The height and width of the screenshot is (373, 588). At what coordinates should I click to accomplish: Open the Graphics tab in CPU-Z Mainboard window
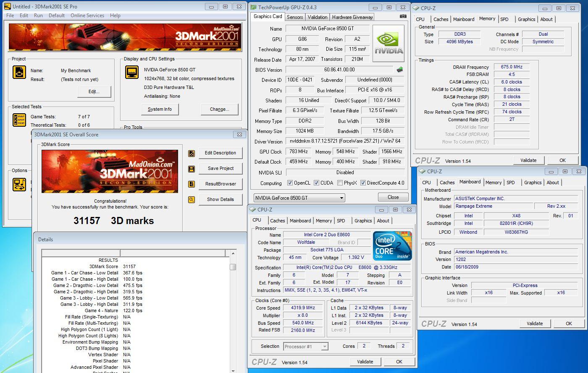pos(533,183)
